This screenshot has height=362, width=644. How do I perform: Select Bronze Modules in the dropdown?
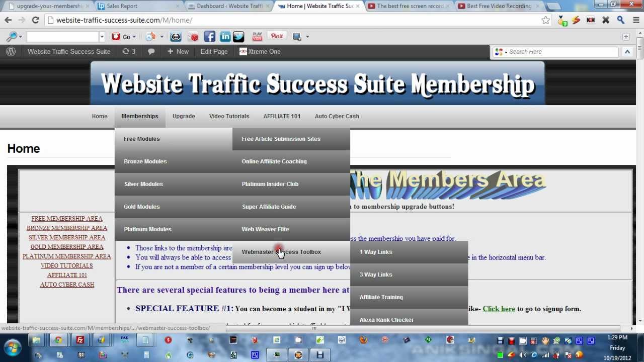[x=174, y=161]
